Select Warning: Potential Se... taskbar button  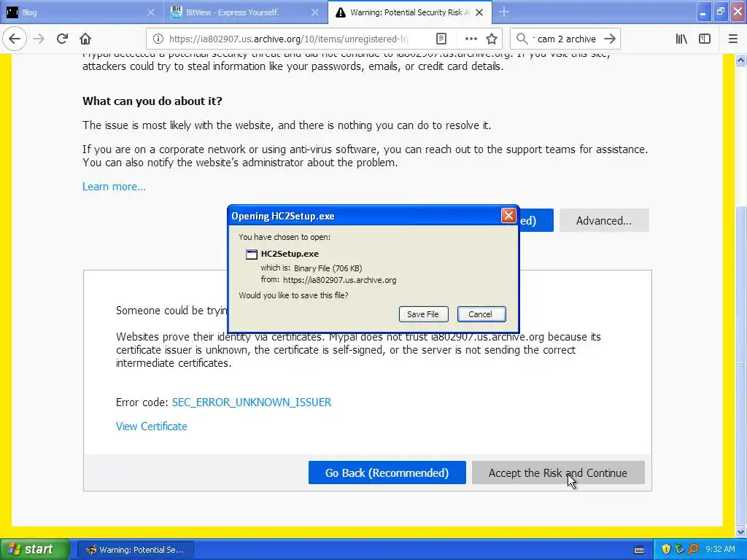coord(135,550)
